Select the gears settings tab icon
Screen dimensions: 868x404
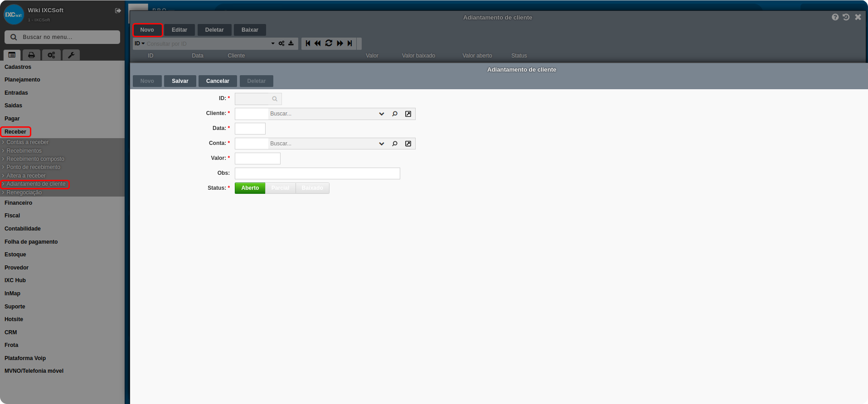[51, 55]
